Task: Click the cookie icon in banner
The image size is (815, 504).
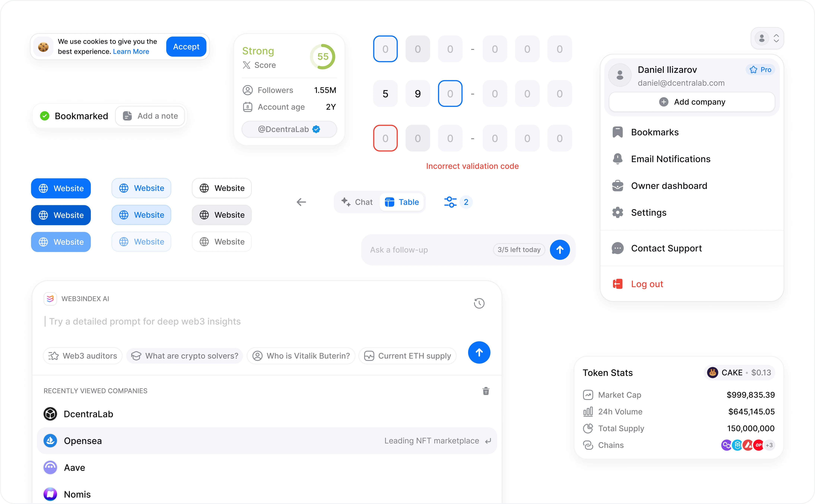Action: 43,47
